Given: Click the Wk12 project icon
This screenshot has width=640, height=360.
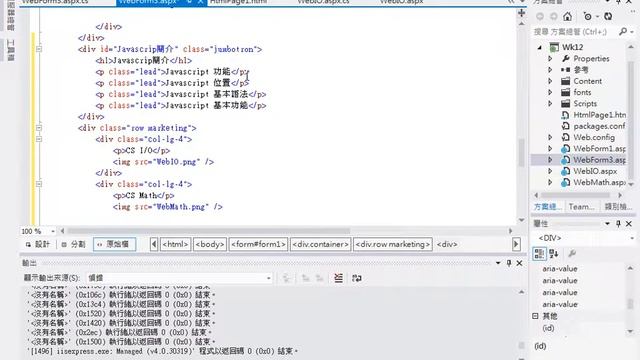Looking at the screenshot, I should tap(554, 47).
